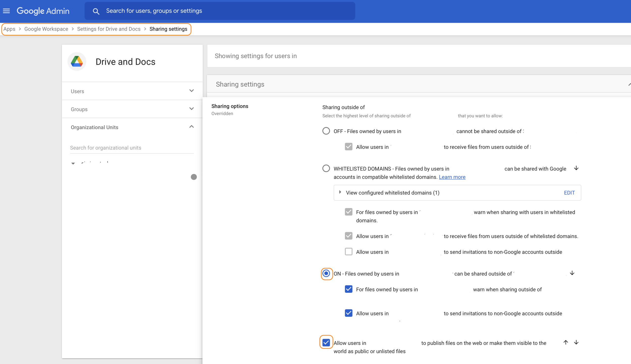Click the Sharing settings panel title
The image size is (631, 364).
tap(240, 84)
